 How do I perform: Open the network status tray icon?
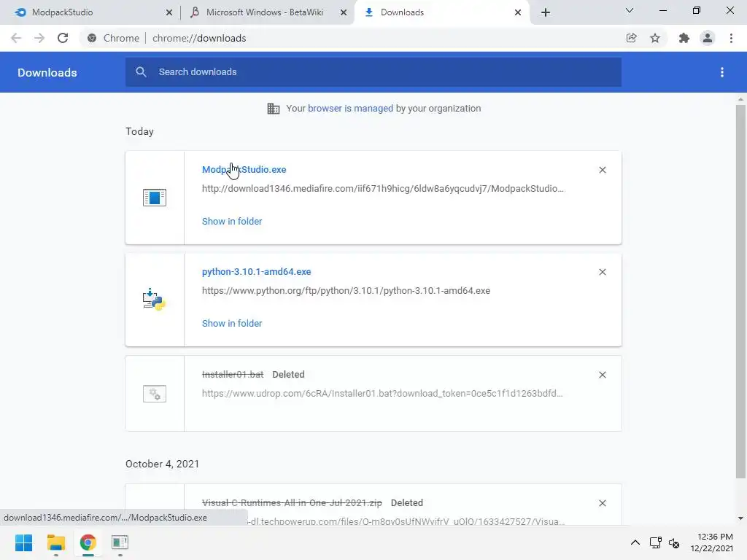click(656, 542)
